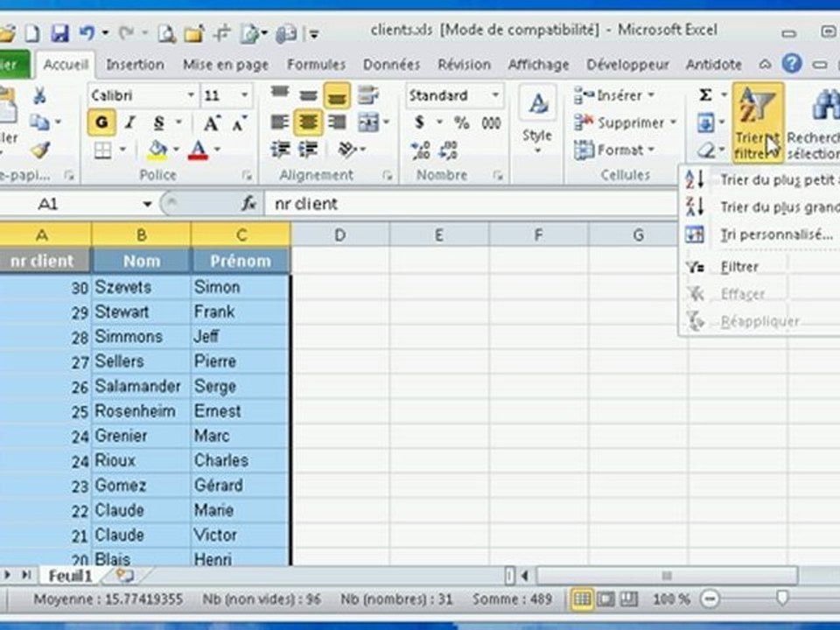Image resolution: width=840 pixels, height=630 pixels.
Task: Open the Insertion ribbon tab
Action: [x=135, y=65]
